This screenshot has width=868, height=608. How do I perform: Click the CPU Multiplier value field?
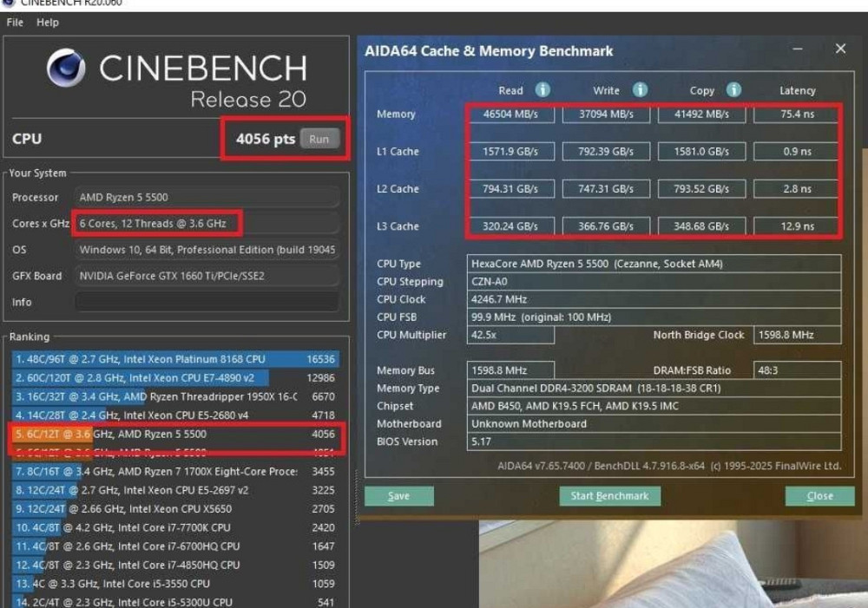pyautogui.click(x=510, y=336)
